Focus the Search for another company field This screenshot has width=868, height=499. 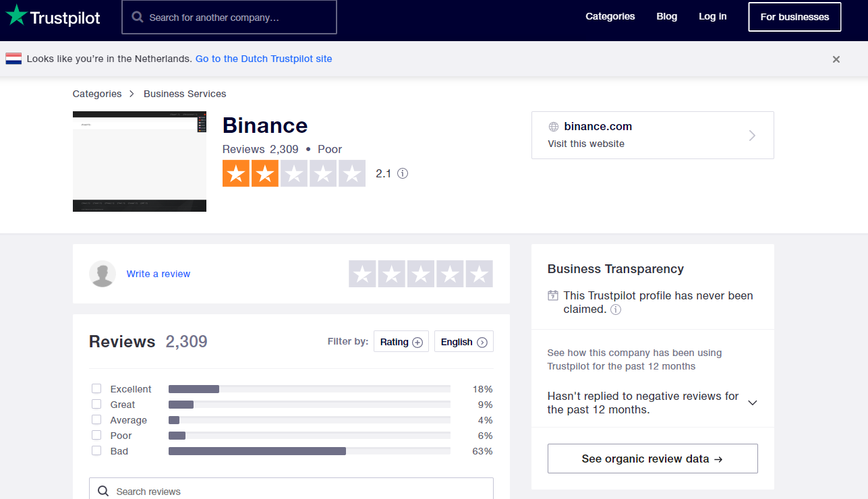229,17
